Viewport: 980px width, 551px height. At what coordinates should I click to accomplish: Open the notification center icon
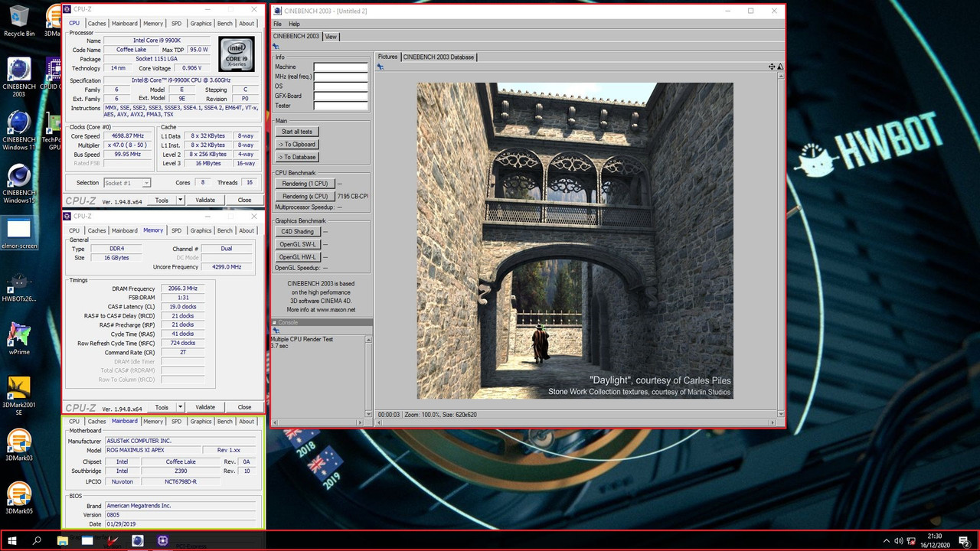tap(965, 541)
